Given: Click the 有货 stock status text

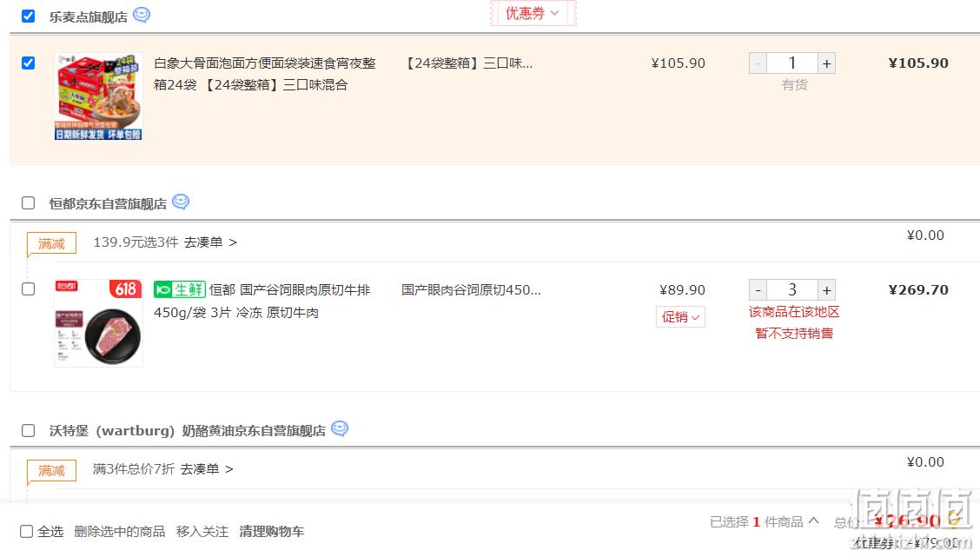Looking at the screenshot, I should tap(794, 85).
